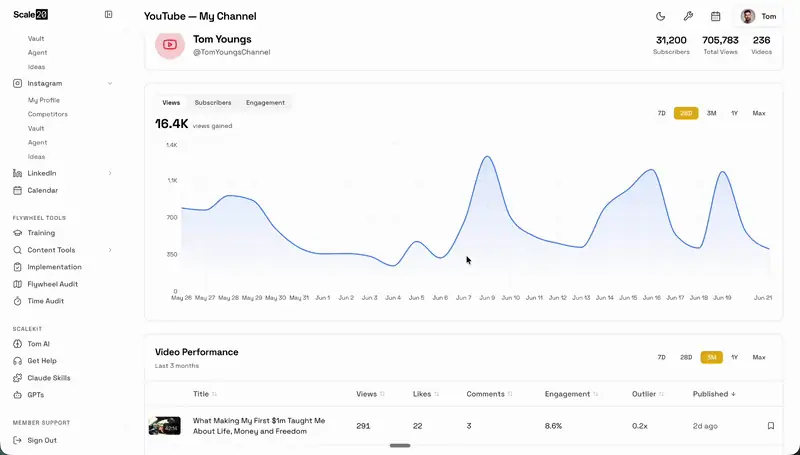Collapse the Instagram section chevron

tap(110, 83)
